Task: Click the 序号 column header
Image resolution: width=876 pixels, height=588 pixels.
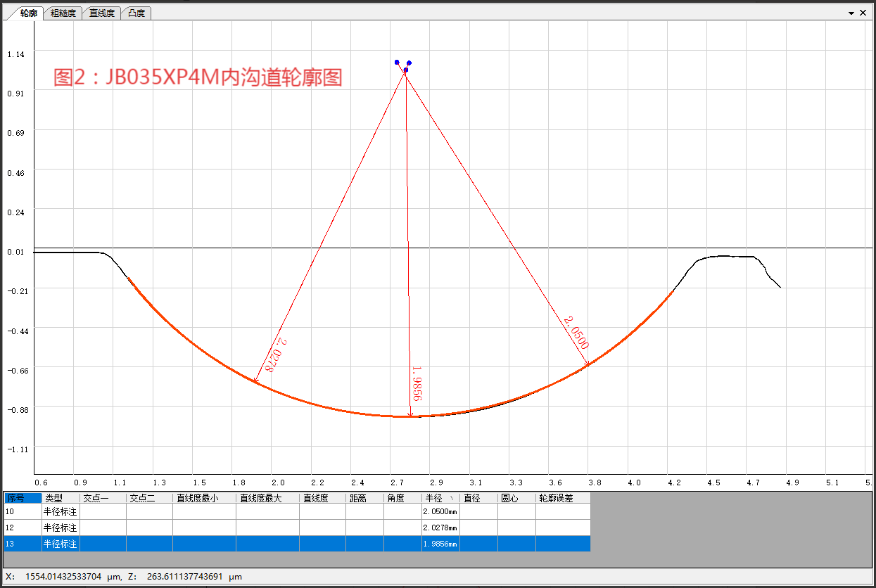Action: pyautogui.click(x=23, y=498)
